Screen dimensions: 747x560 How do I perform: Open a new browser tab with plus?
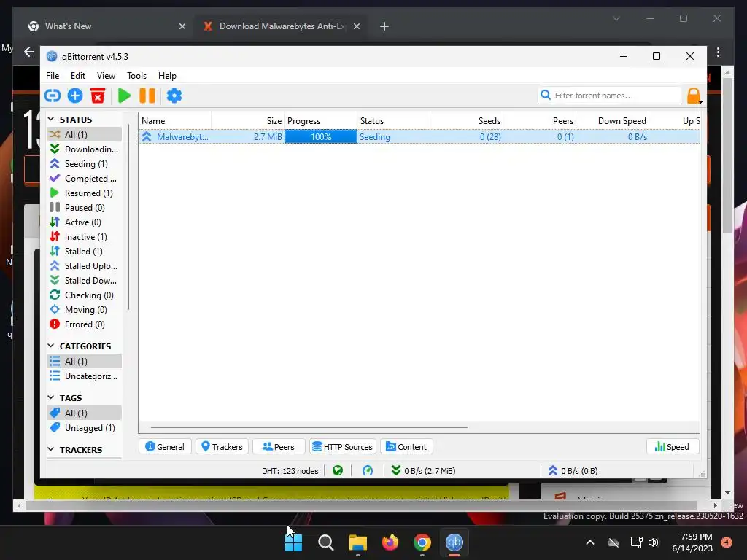coord(384,26)
